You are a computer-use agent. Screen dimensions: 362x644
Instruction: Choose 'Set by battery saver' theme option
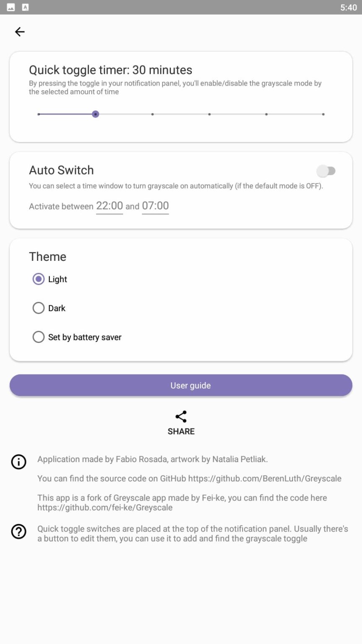pyautogui.click(x=39, y=337)
